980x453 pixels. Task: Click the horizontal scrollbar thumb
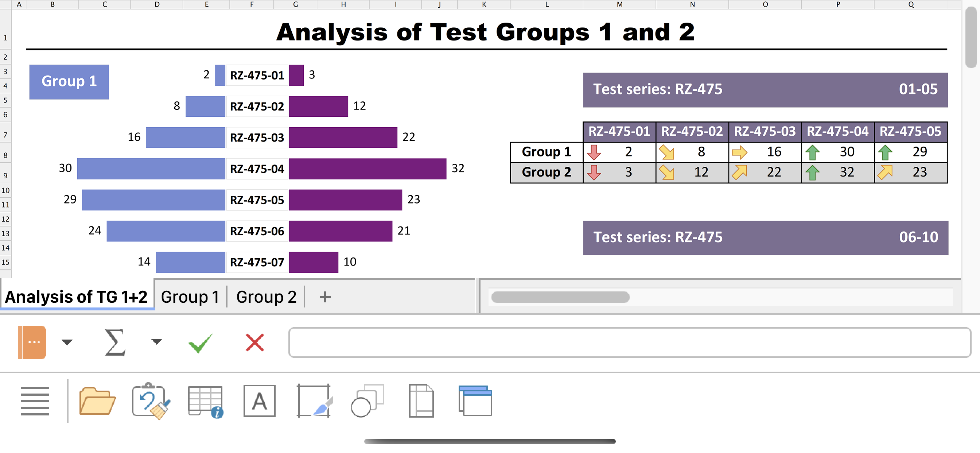pyautogui.click(x=560, y=297)
